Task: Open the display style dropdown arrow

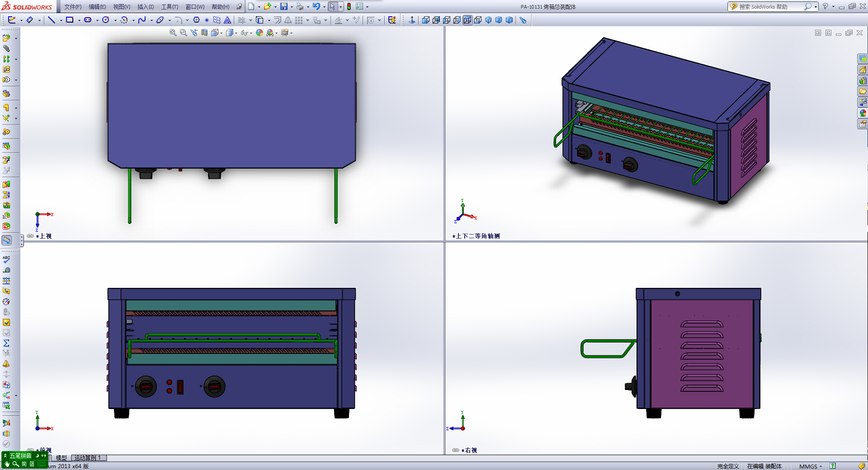Action: coord(236,33)
